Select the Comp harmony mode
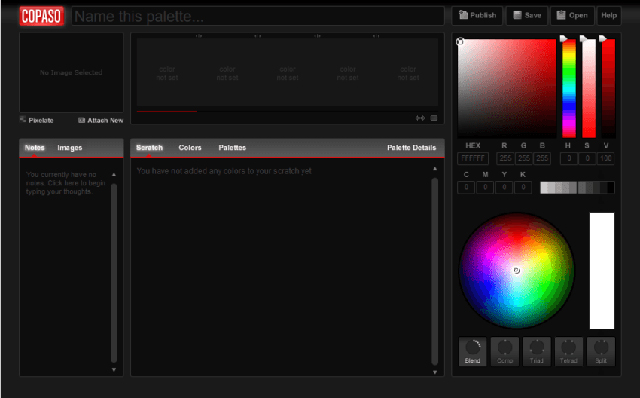Viewport: 640px width, 398px height. point(504,351)
